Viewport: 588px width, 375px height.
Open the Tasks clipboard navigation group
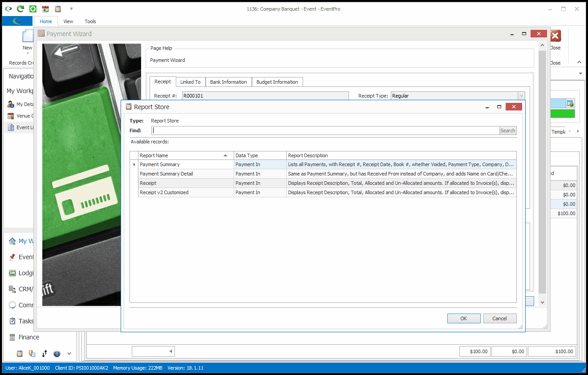[x=21, y=321]
